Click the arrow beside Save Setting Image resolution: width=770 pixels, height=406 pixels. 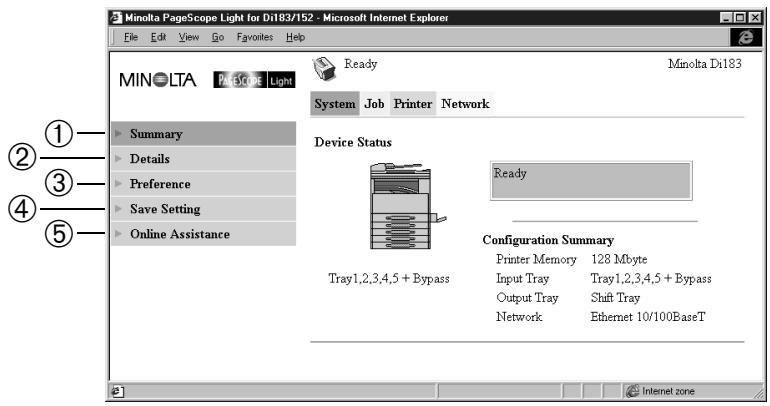point(118,208)
